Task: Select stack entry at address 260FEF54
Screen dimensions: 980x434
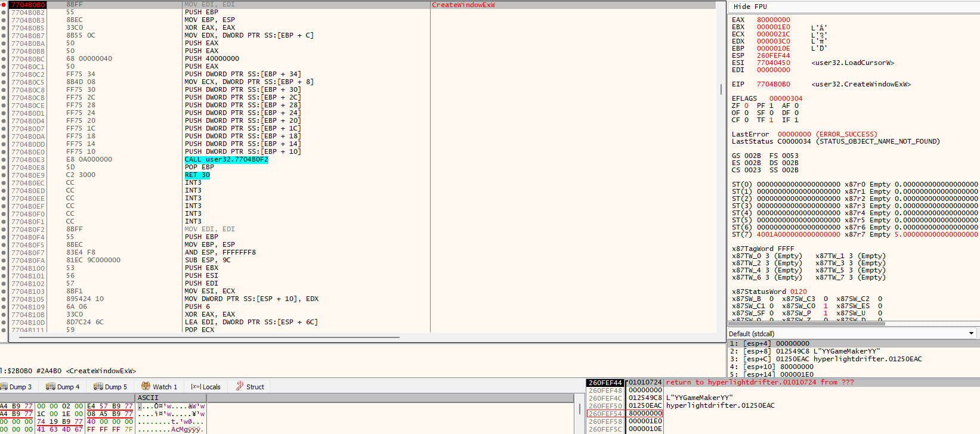Action: point(605,414)
